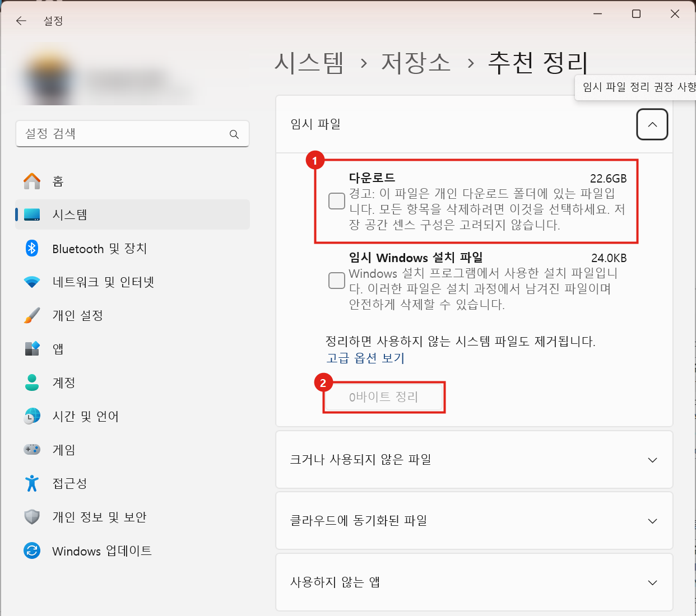Open Windows 업데이트 page
Screen dimensions: 696x616
click(132, 550)
